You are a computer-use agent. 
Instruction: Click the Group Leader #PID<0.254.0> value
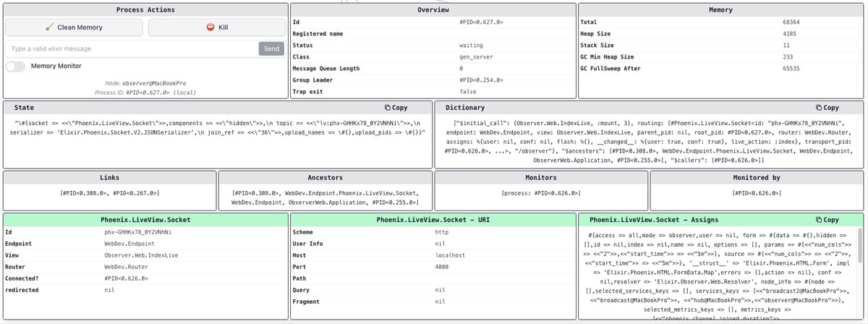[x=480, y=80]
